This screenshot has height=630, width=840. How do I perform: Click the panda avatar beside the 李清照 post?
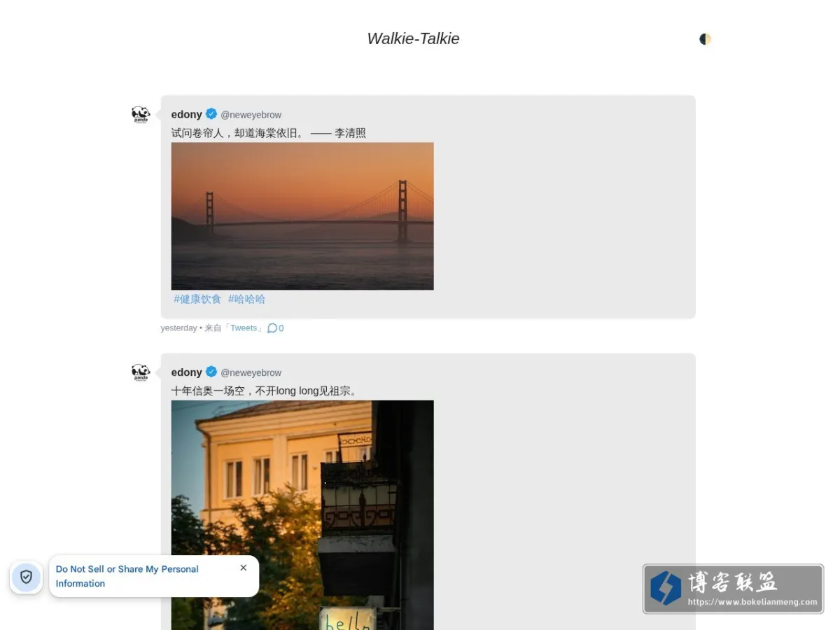coord(141,115)
